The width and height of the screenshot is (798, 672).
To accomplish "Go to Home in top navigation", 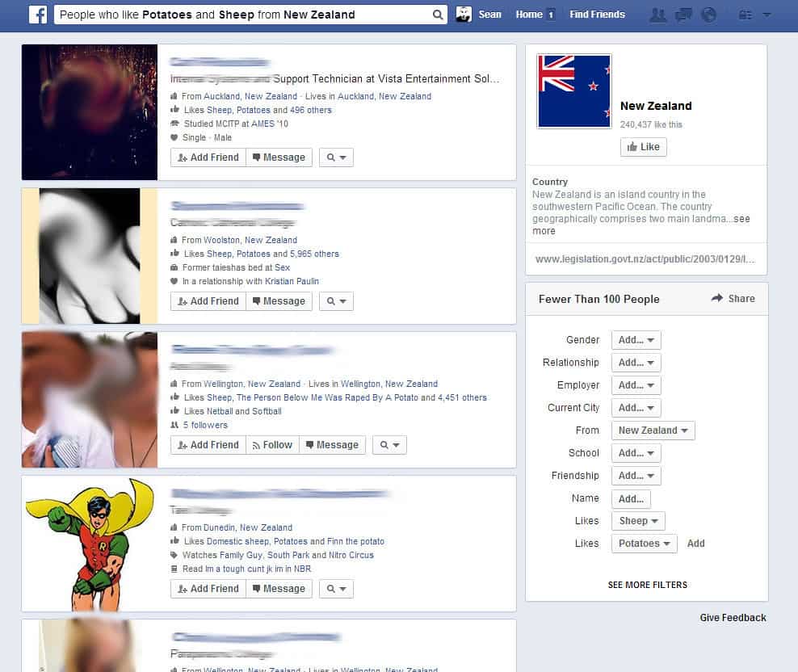I will tap(529, 15).
